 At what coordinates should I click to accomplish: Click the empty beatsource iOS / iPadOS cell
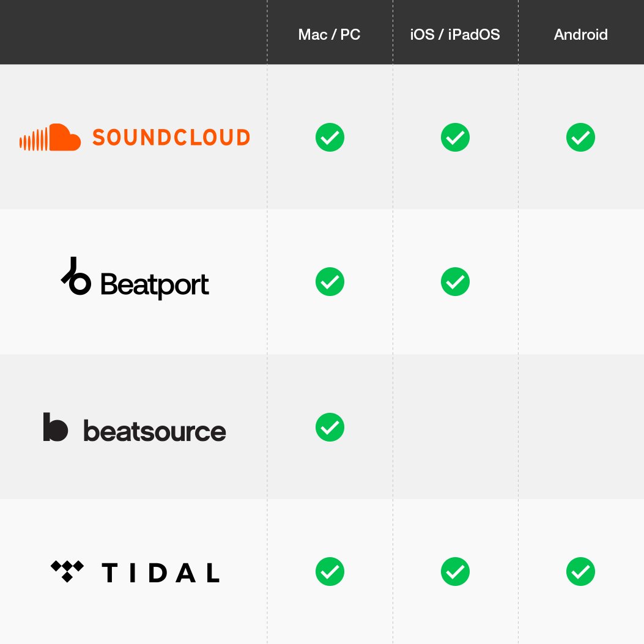pyautogui.click(x=455, y=427)
